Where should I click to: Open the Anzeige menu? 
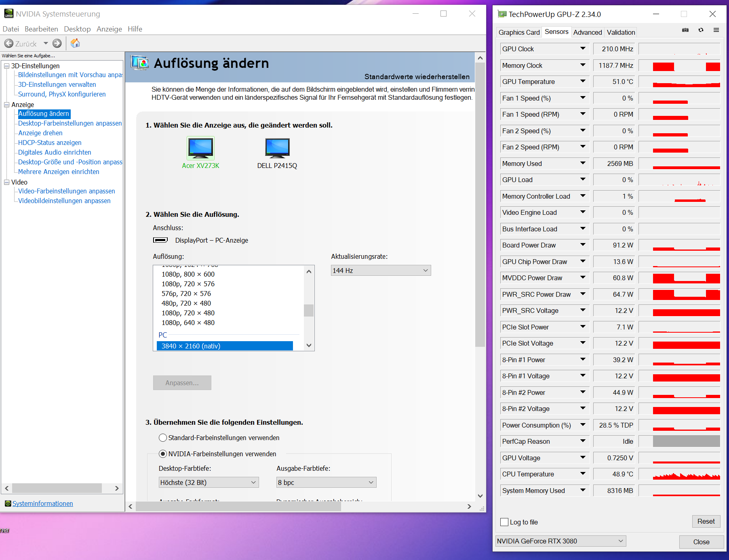click(109, 29)
